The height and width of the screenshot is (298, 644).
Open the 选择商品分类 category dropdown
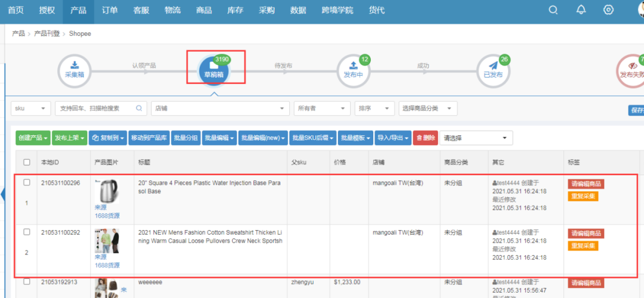tap(428, 108)
